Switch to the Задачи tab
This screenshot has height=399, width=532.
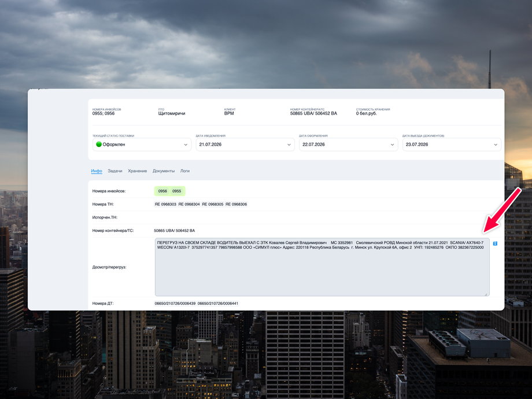click(114, 171)
